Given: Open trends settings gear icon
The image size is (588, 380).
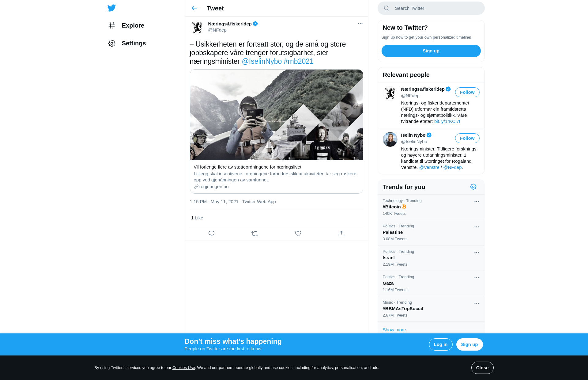Looking at the screenshot, I should [x=473, y=187].
